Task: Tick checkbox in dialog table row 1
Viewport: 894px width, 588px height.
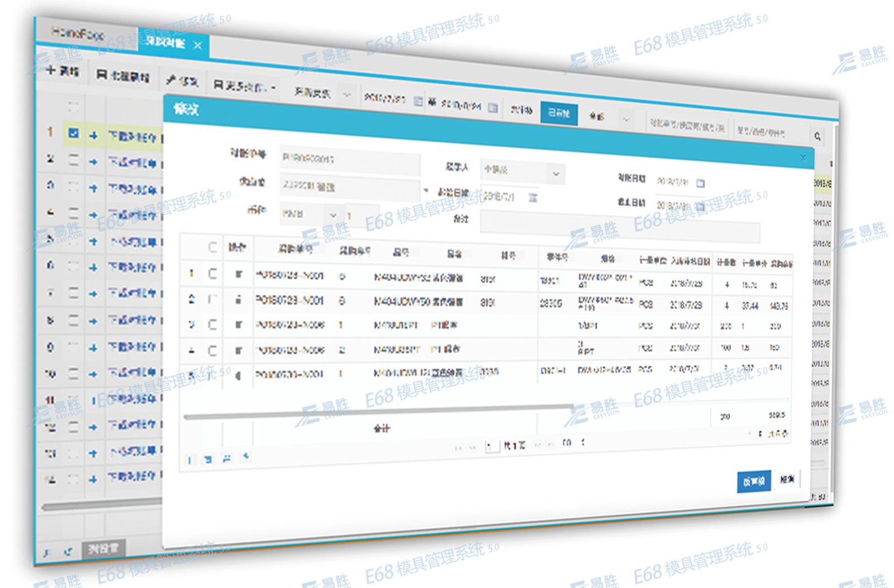Action: (x=212, y=274)
